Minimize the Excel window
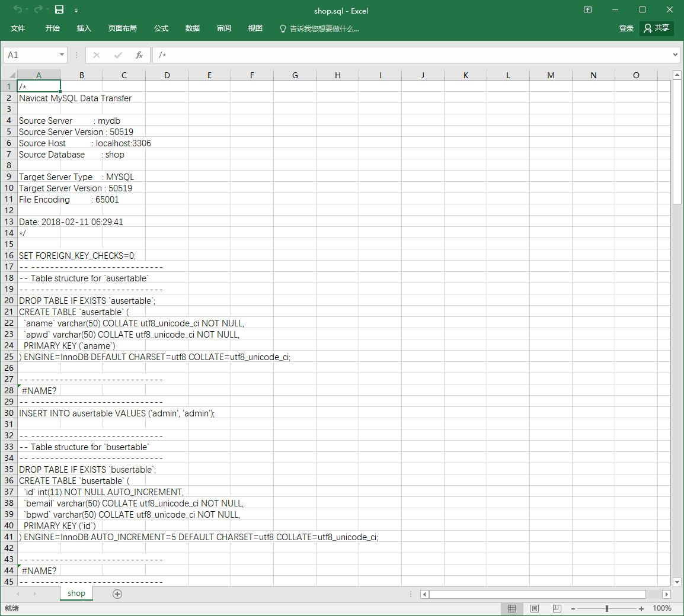684x616 pixels. click(615, 9)
